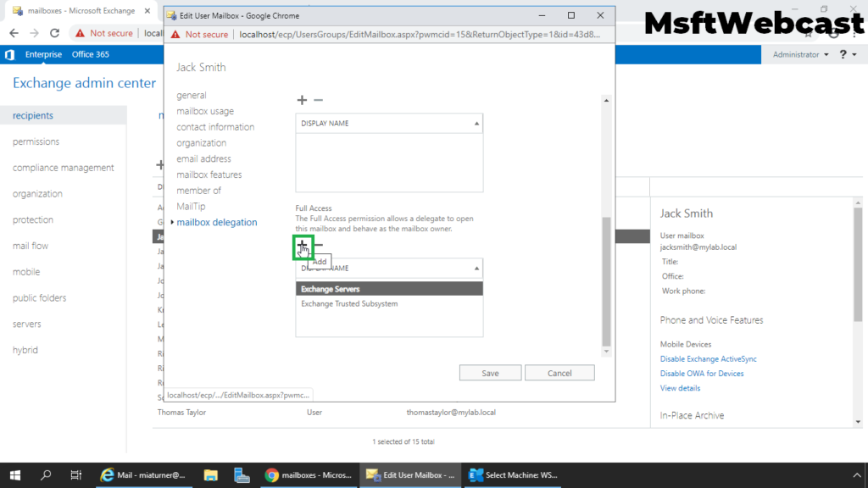Click the browser forward arrow
The image size is (868, 488).
click(x=34, y=33)
